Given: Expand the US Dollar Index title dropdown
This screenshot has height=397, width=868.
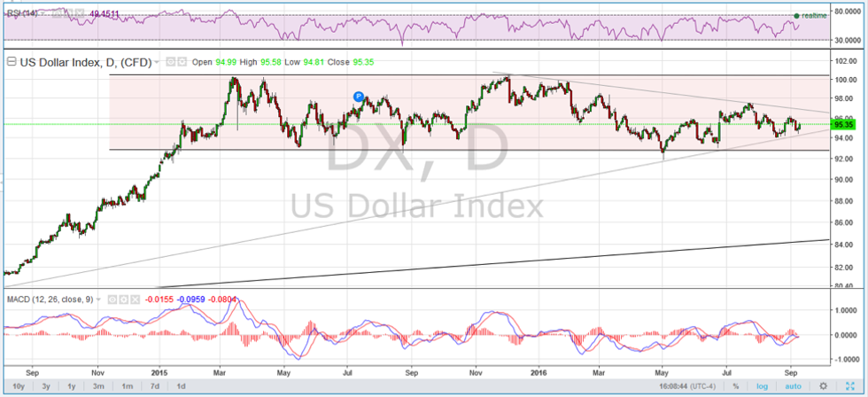Looking at the screenshot, I should point(158,62).
